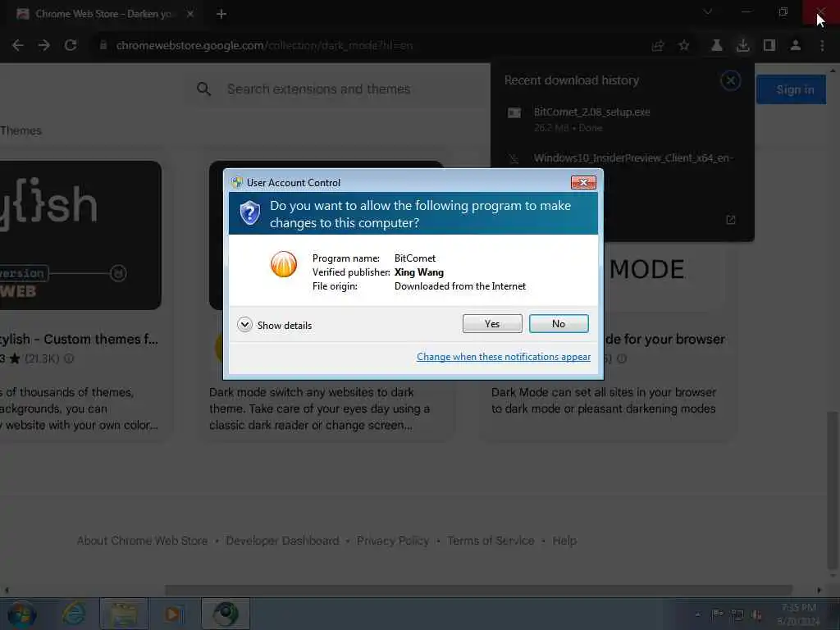Screen dimensions: 840x630
Task: Click the horizontal scrollbar of page
Action: pos(478,591)
